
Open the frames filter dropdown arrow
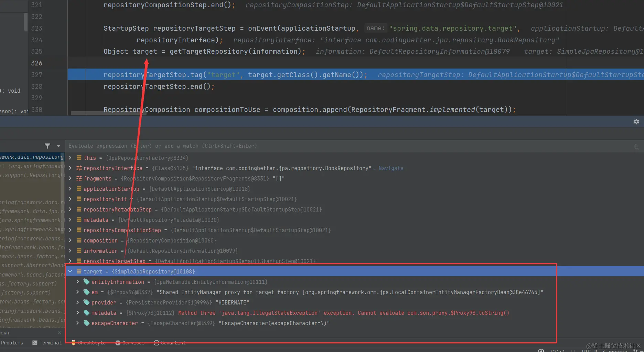coord(58,146)
